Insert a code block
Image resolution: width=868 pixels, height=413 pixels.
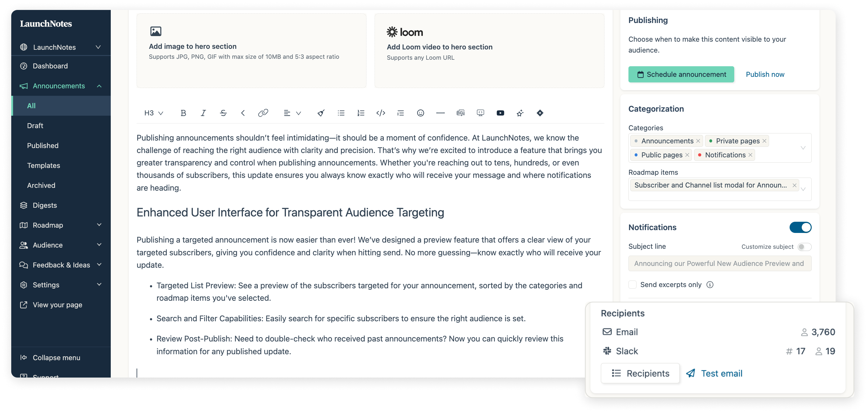pos(381,113)
